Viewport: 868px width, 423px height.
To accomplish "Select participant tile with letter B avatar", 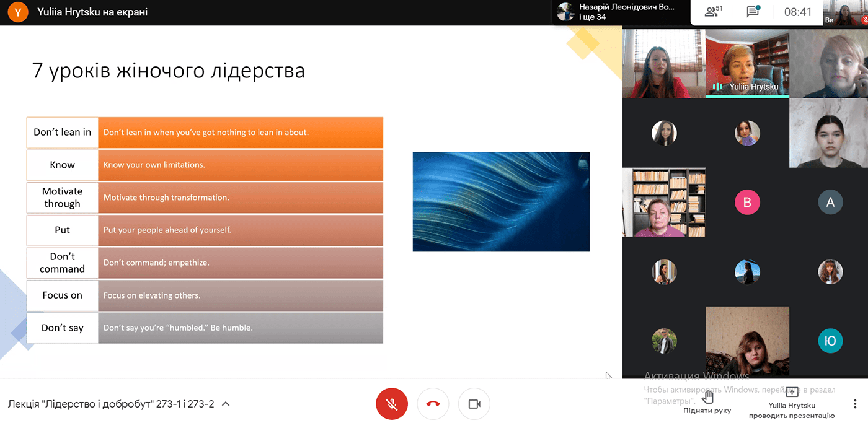I will pyautogui.click(x=747, y=202).
